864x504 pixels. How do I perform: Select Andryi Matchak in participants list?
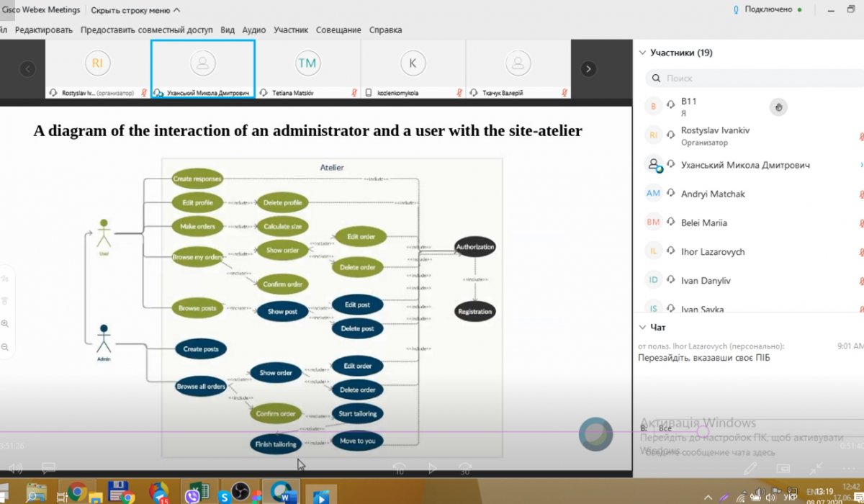pos(713,194)
